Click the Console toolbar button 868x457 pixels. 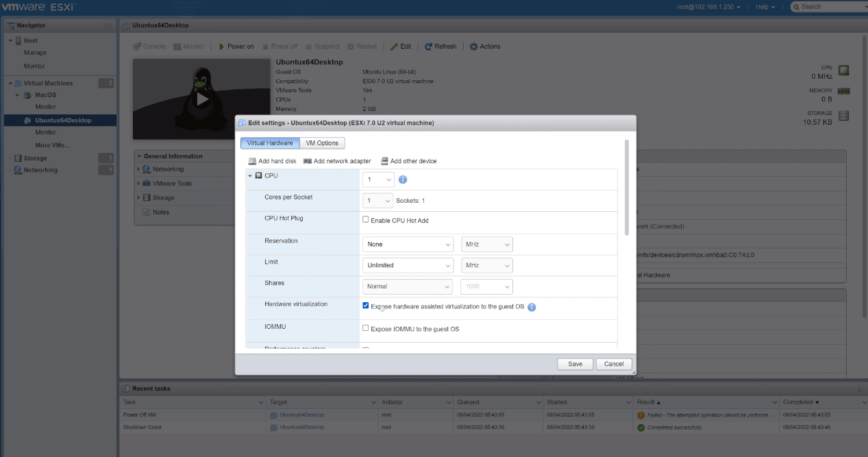(x=149, y=47)
